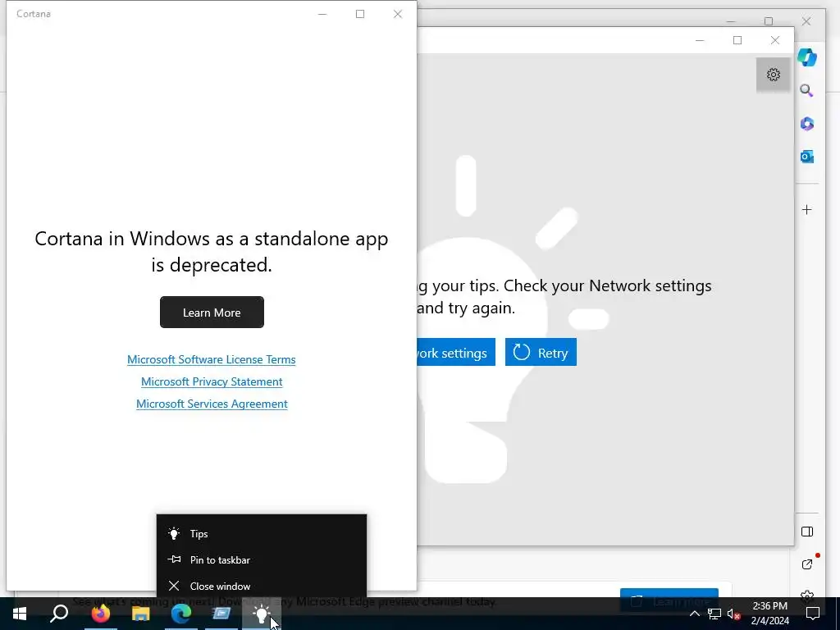Close the Tips window
Screen dimensions: 840x630
(x=774, y=40)
